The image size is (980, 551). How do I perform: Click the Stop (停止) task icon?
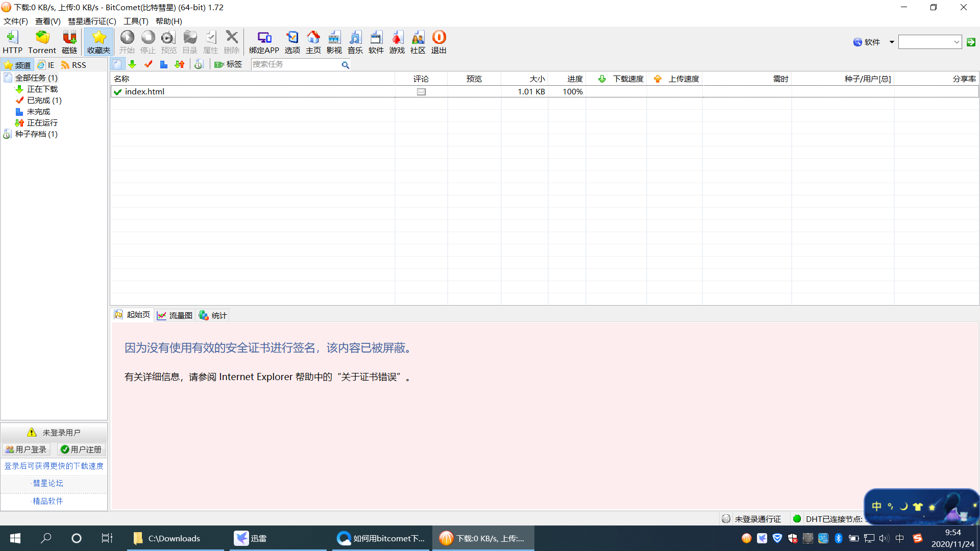148,42
